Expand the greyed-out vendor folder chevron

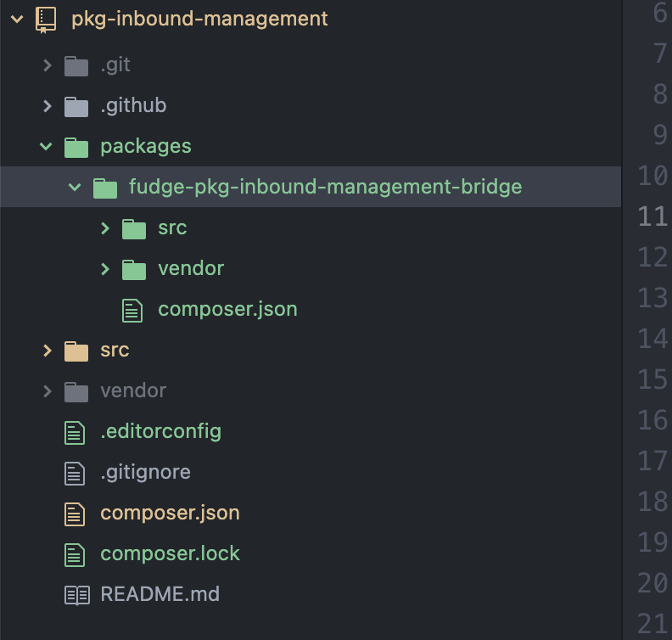click(48, 391)
